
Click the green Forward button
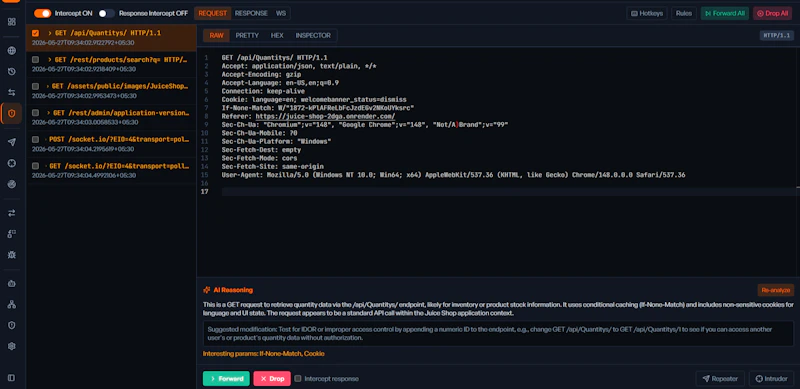(226, 379)
